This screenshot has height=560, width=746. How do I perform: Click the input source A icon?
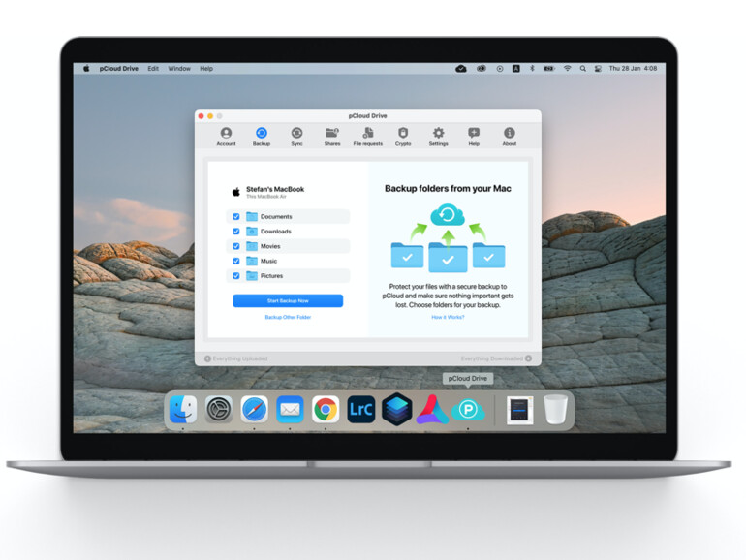[515, 69]
